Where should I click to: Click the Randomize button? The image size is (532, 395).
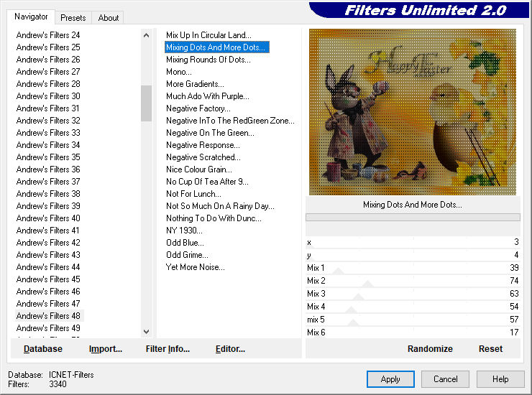pyautogui.click(x=430, y=348)
